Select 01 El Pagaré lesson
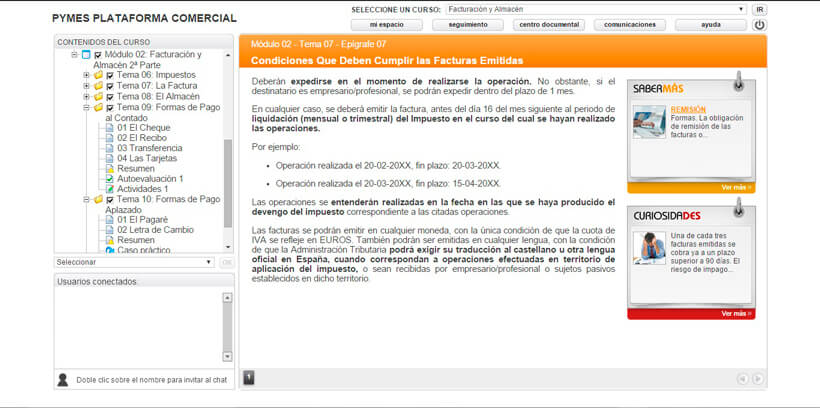The width and height of the screenshot is (820, 408). [x=143, y=220]
